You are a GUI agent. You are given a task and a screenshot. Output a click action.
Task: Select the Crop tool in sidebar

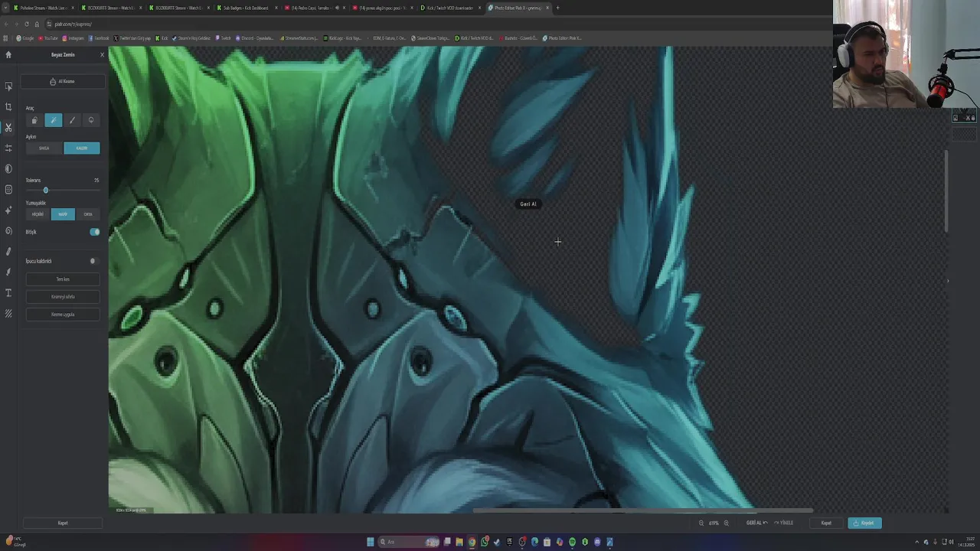click(8, 107)
